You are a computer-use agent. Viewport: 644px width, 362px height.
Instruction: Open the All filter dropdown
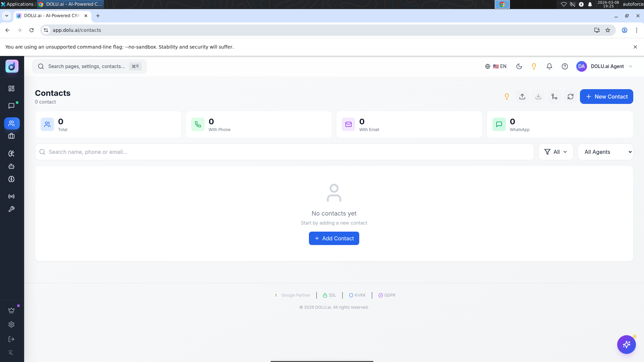556,152
